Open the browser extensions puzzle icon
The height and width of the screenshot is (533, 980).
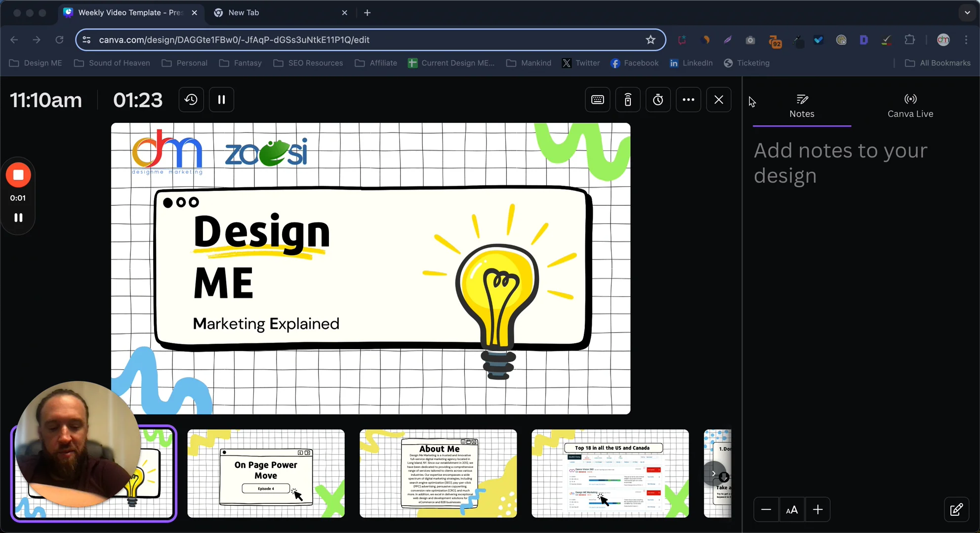tap(909, 39)
